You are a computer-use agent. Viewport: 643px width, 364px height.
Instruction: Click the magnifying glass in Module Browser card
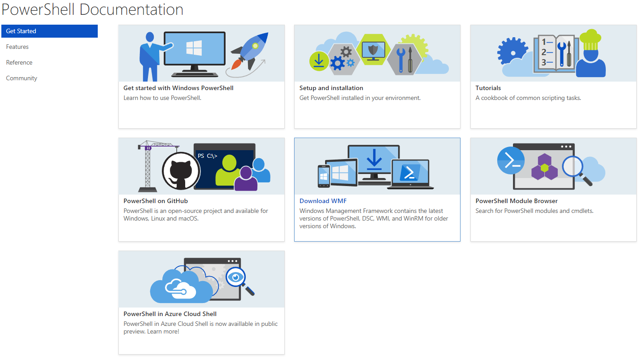pyautogui.click(x=577, y=170)
